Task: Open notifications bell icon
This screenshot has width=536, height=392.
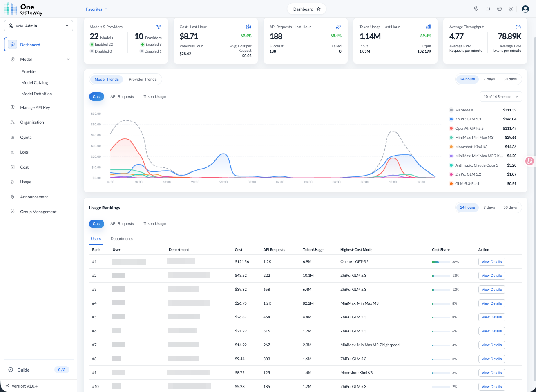Action: pos(488,9)
